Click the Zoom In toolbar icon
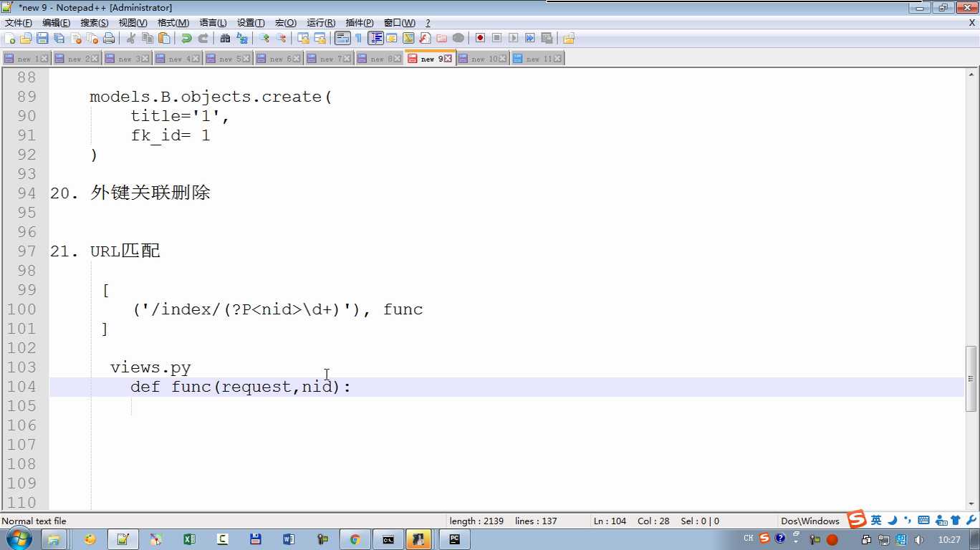The height and width of the screenshot is (550, 980). coord(264,38)
